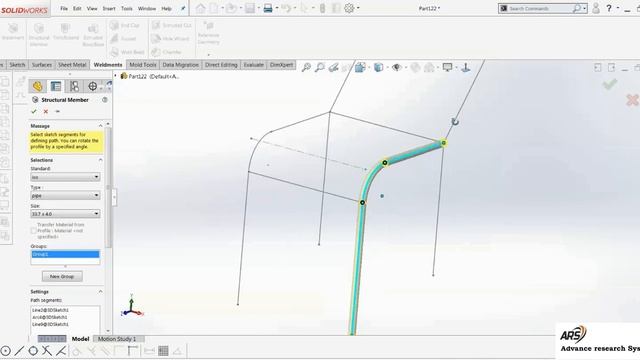Expand the Part122 tree node

116,76
